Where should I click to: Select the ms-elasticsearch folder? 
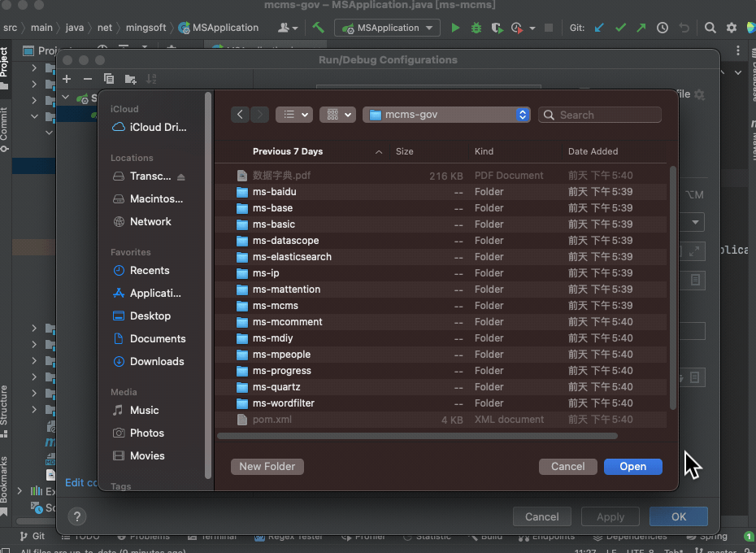tap(291, 257)
